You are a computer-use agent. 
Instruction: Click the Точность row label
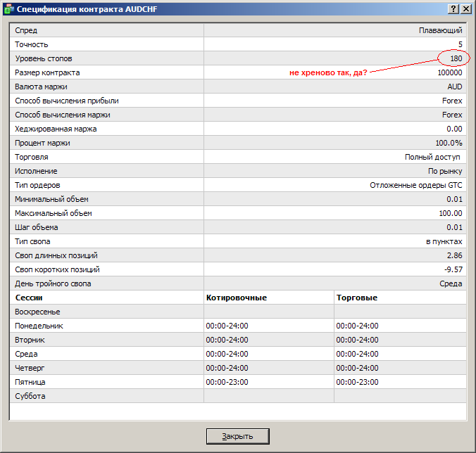32,44
